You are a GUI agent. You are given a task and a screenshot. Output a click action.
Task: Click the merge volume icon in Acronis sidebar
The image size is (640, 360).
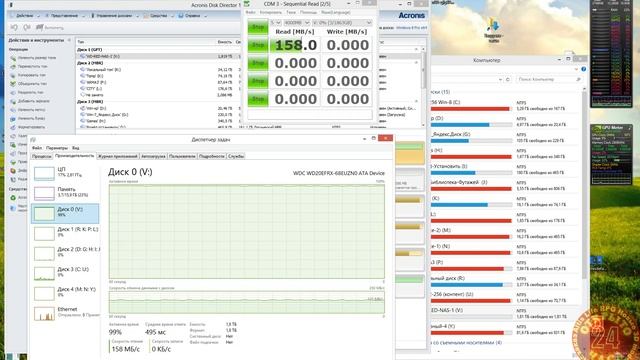click(13, 84)
